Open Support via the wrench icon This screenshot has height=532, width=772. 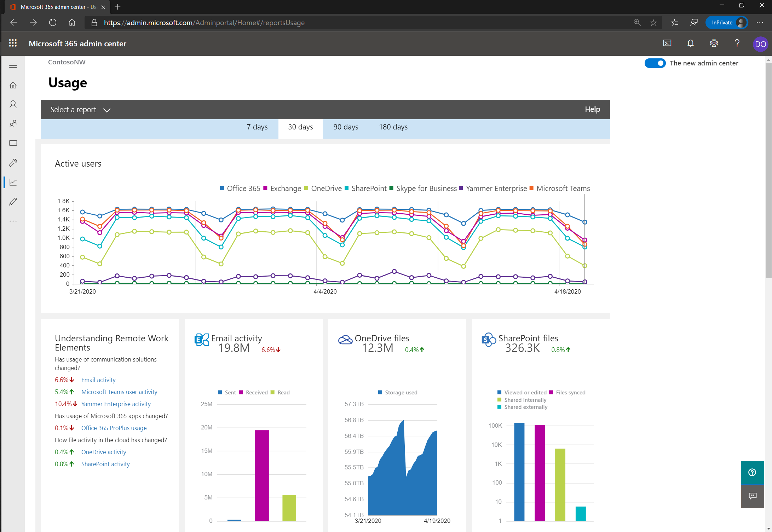[13, 162]
